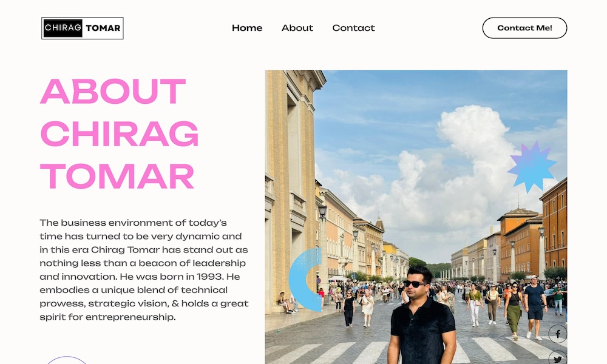607x364 pixels.
Task: Click the business environment paragraph text
Action: coord(144,269)
